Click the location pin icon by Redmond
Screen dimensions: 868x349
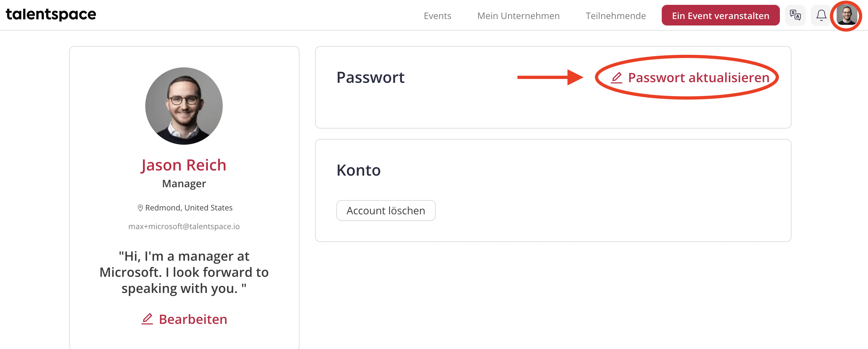[x=140, y=208]
